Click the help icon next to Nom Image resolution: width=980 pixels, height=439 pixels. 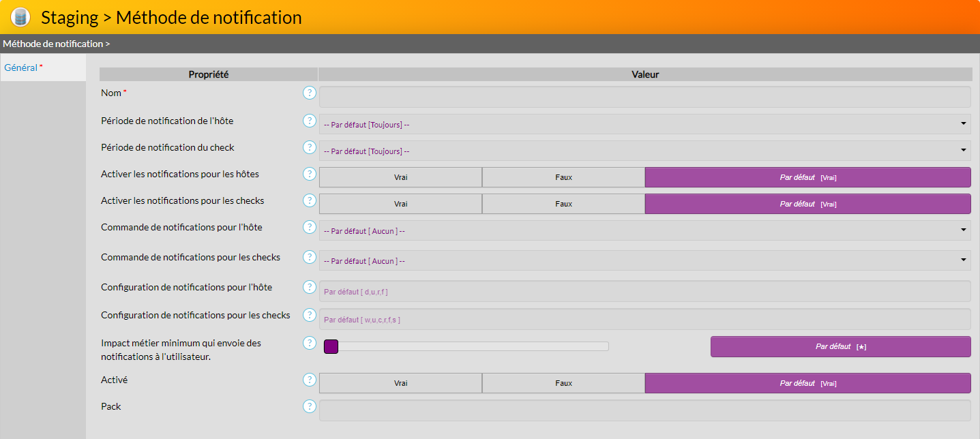(x=310, y=93)
